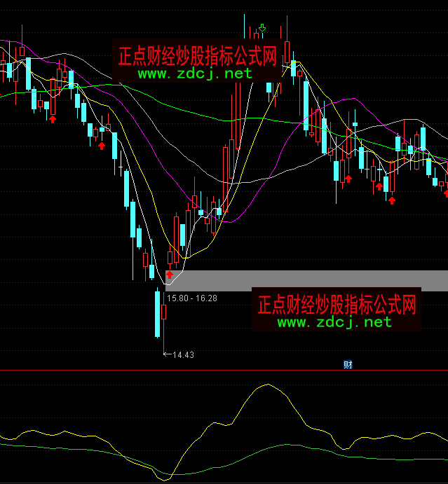Image resolution: width=448 pixels, height=484 pixels.
Task: Open the bottom www.zdcj.net link
Action: tap(334, 322)
